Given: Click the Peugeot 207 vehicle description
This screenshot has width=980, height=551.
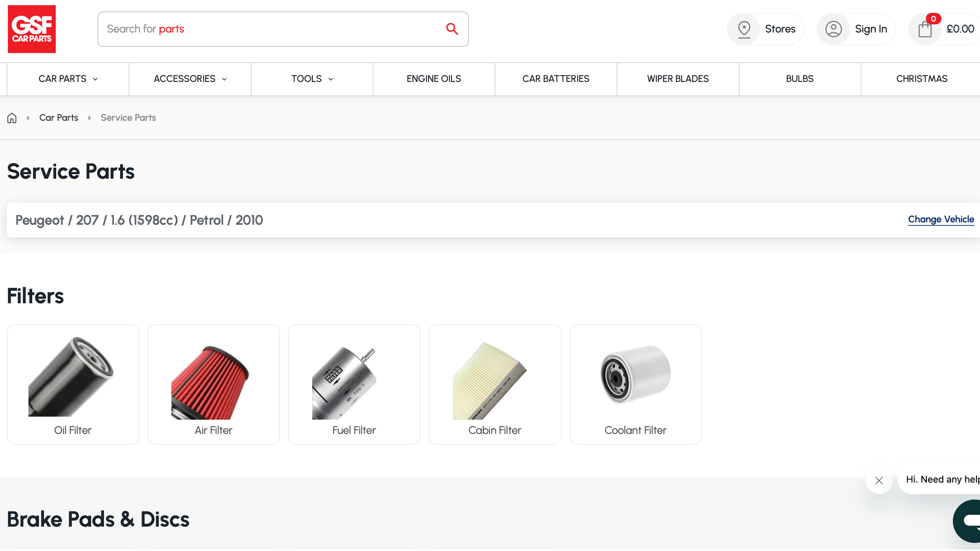Looking at the screenshot, I should [139, 220].
